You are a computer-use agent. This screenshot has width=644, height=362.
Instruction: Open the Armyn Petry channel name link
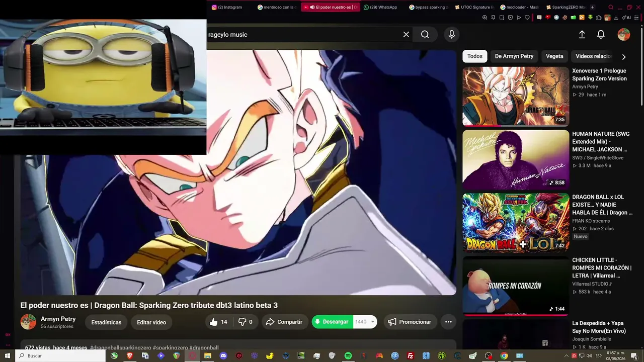coord(58,319)
